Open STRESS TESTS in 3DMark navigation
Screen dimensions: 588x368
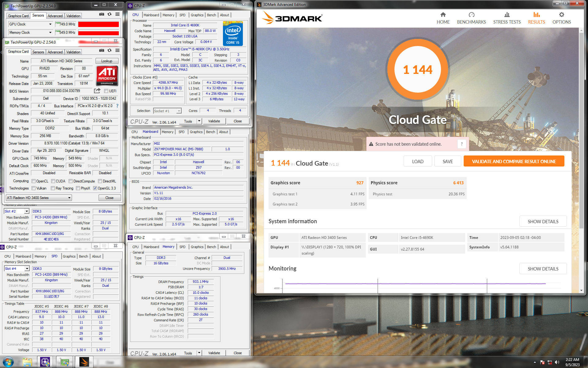point(507,18)
